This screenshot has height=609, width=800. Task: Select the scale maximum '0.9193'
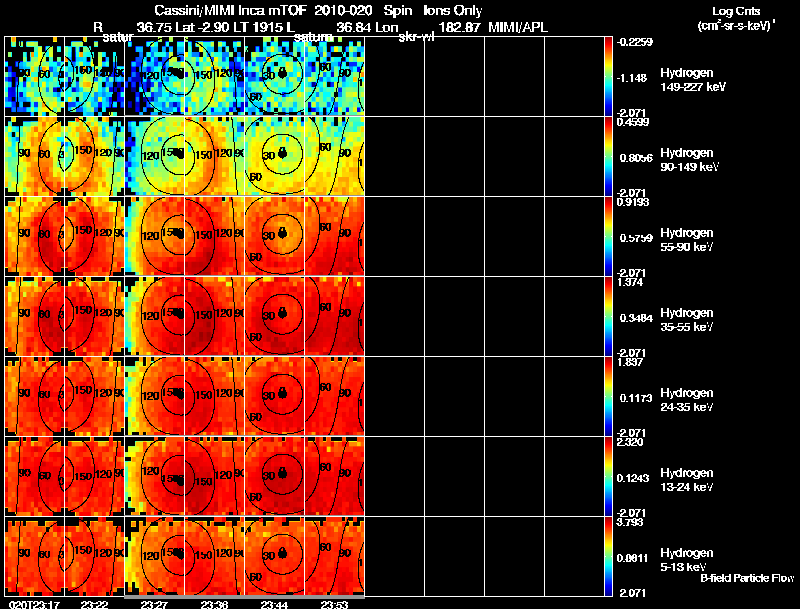pos(633,202)
